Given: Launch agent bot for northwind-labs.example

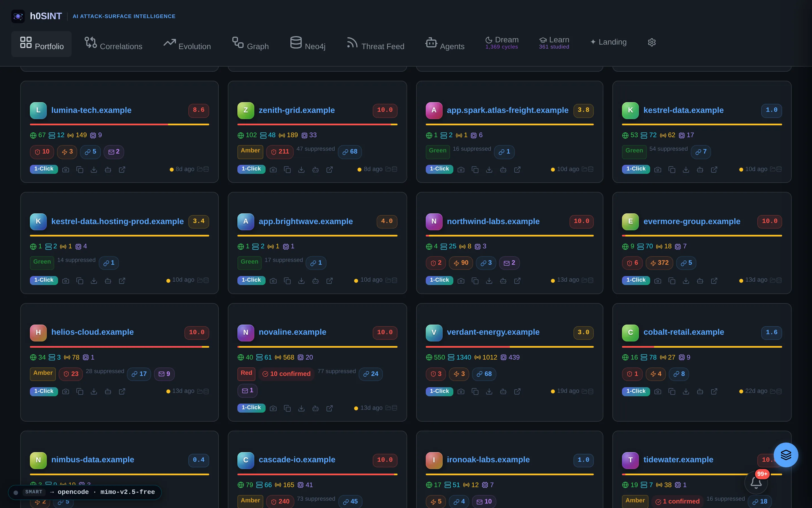Looking at the screenshot, I should tap(503, 281).
